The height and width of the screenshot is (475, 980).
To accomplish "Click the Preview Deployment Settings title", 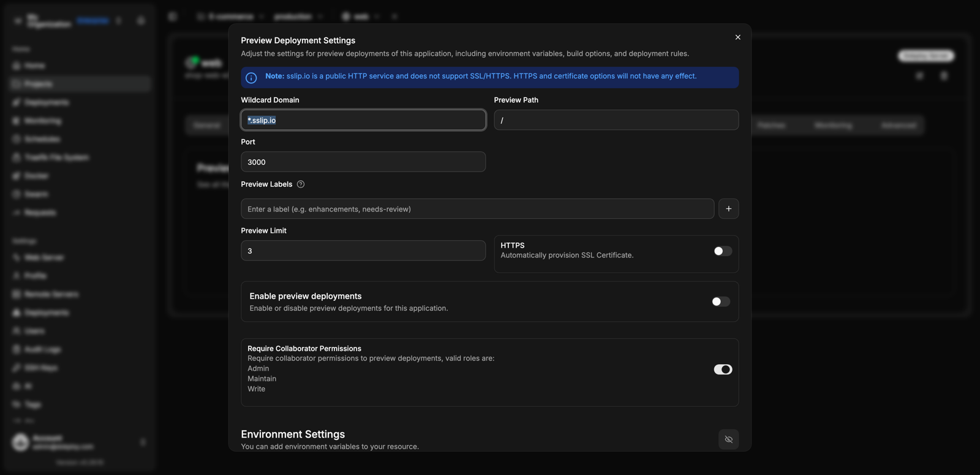I will pyautogui.click(x=298, y=40).
